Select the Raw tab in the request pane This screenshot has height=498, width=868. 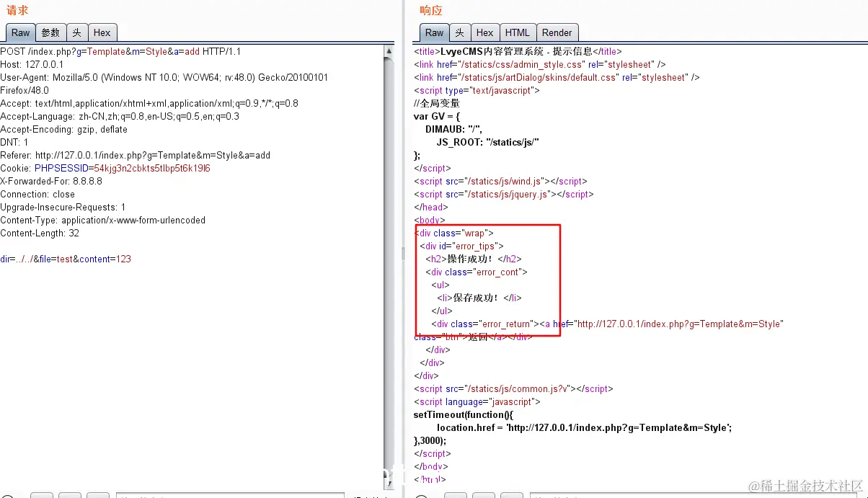coord(20,32)
